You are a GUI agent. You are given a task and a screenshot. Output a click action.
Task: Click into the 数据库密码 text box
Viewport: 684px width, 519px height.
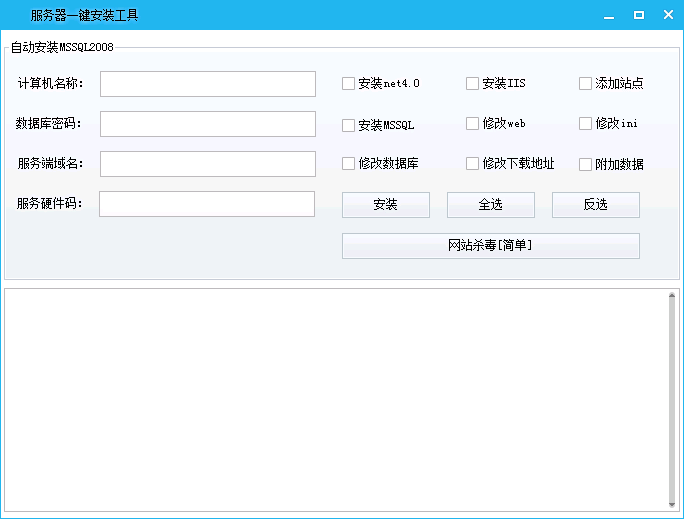tap(207, 124)
